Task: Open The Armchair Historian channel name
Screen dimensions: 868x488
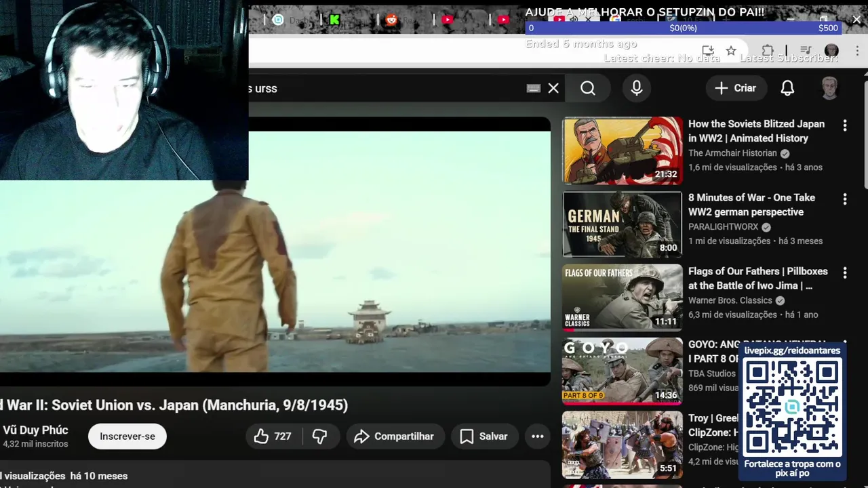Action: [732, 153]
